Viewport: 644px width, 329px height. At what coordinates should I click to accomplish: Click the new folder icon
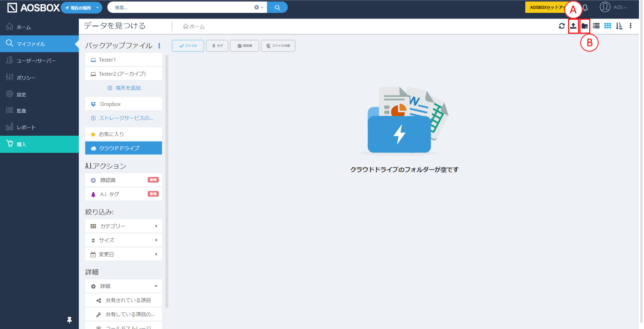tap(584, 26)
